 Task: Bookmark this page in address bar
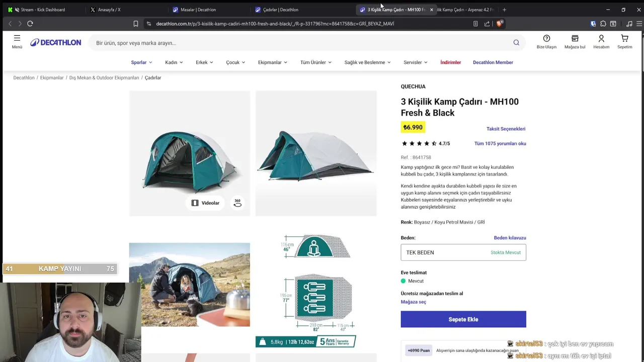pyautogui.click(x=136, y=24)
